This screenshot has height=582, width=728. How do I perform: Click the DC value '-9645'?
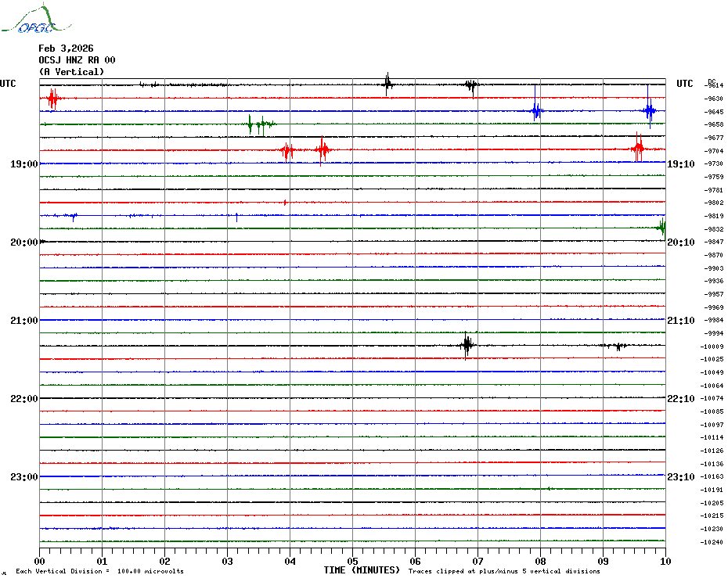coord(714,112)
